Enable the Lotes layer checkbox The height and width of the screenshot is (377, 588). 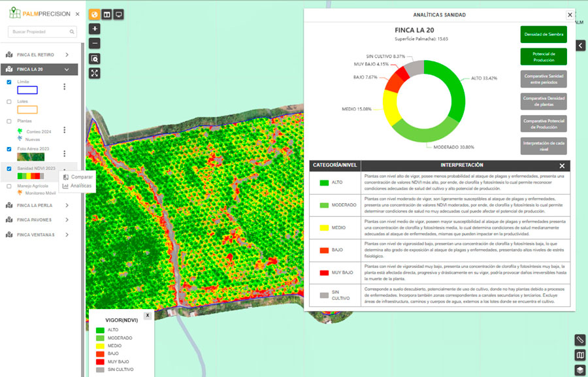[9, 102]
